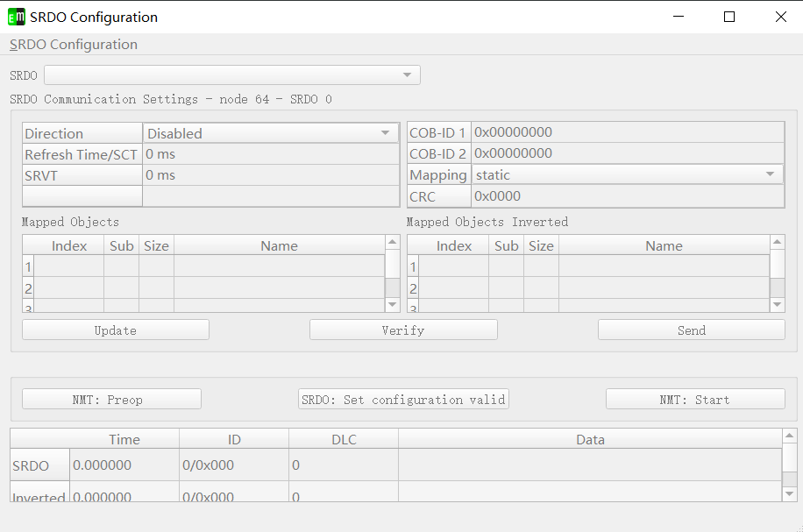Click the NMT: Preop button
803x532 pixels.
point(111,399)
